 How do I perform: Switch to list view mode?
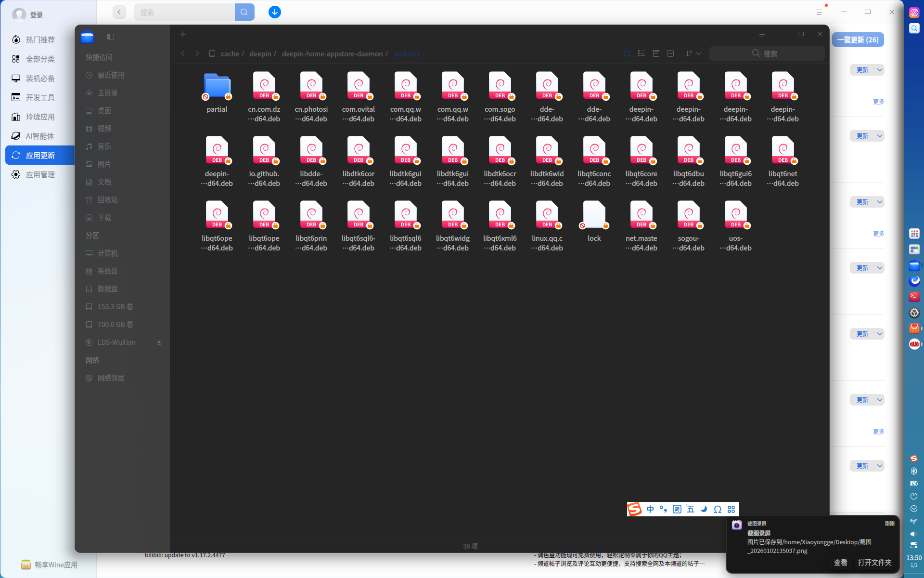(x=641, y=53)
